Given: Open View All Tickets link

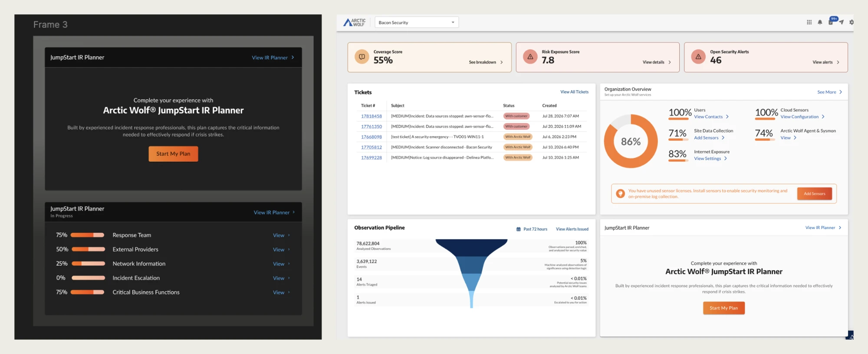Looking at the screenshot, I should pos(574,92).
